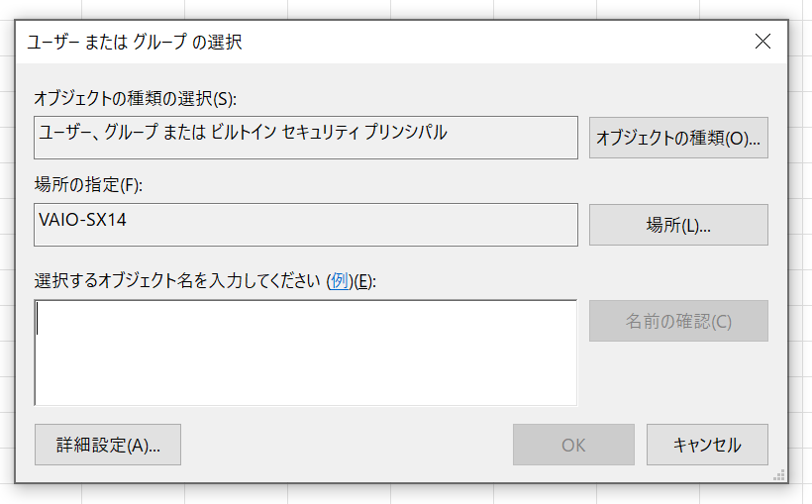Open 詳細設定(A)... advanced options
The image size is (812, 504).
click(x=108, y=445)
